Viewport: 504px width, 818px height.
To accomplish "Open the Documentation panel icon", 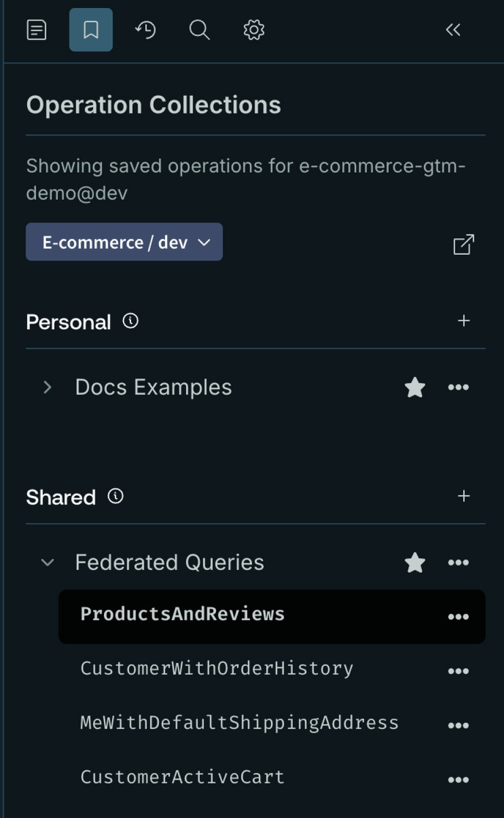I will coord(37,30).
